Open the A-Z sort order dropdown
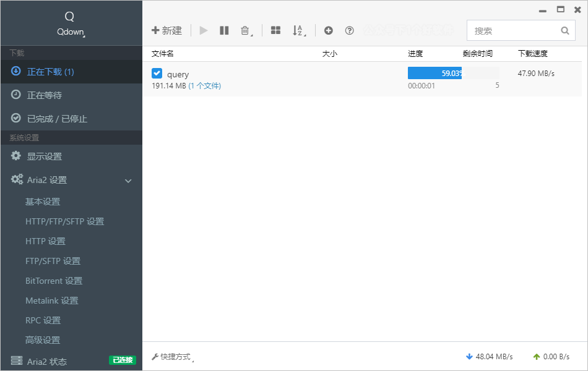588x371 pixels. (298, 30)
